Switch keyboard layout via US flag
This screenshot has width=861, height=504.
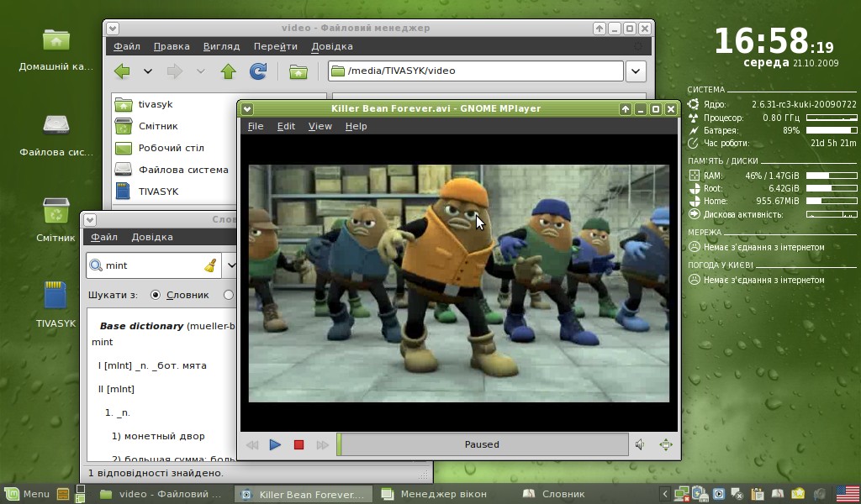click(848, 494)
